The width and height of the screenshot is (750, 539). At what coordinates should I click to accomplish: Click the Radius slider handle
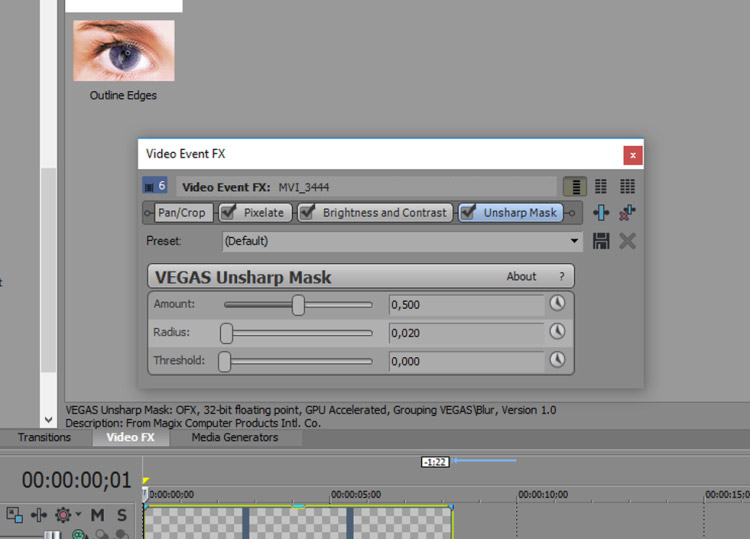226,333
